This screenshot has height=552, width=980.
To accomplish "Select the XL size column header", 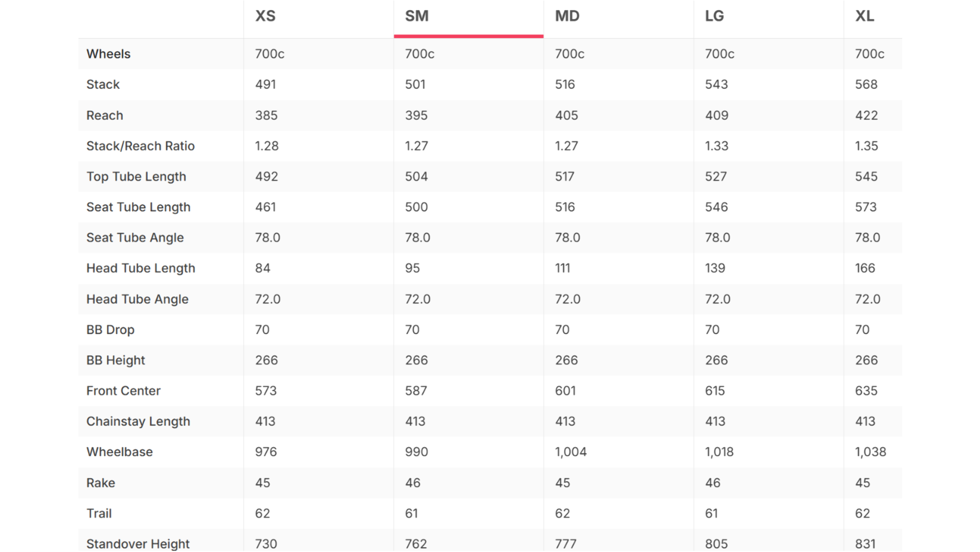I will [x=865, y=16].
